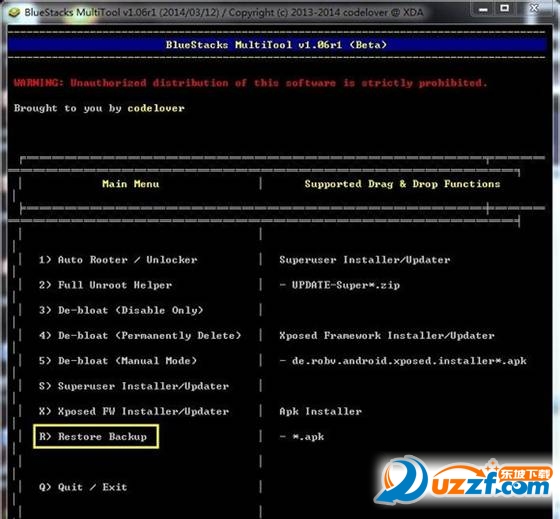Click the BlueStacks MultiTool title bar icon
The height and width of the screenshot is (519, 560).
pos(14,13)
